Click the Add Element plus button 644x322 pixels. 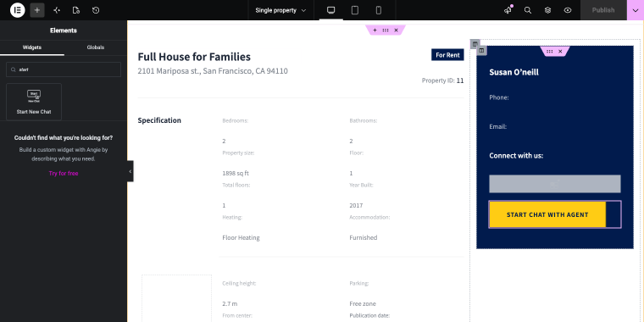37,10
